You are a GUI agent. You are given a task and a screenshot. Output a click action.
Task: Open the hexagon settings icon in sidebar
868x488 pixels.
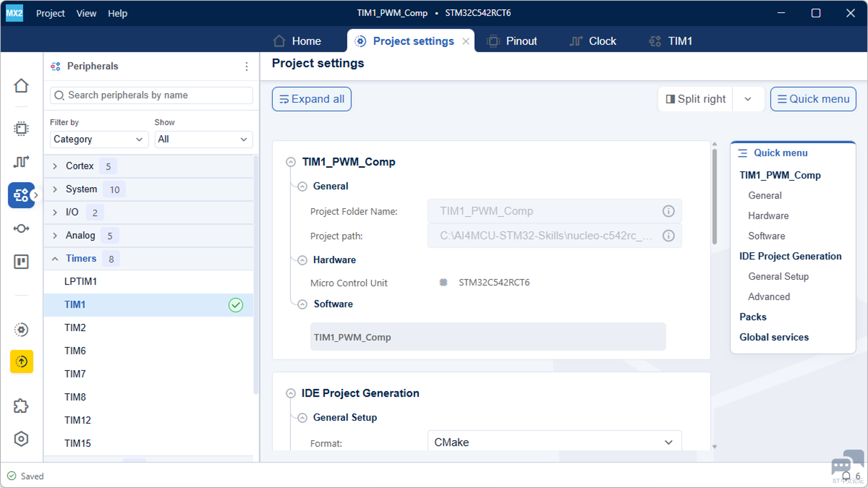click(21, 439)
